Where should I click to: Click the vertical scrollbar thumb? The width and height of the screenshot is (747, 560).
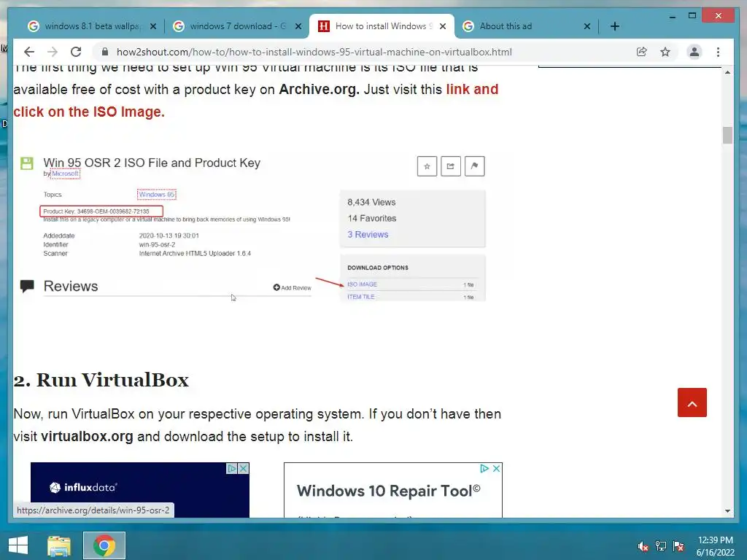(727, 135)
